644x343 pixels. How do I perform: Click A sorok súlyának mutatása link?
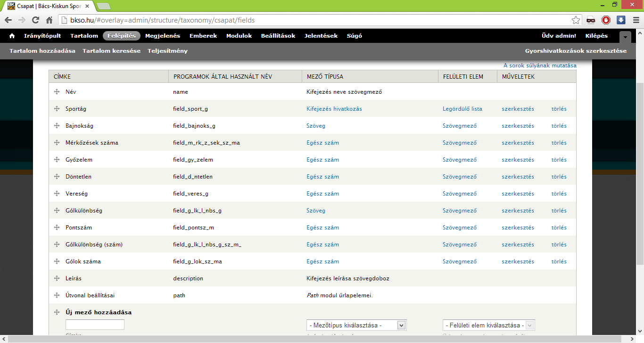click(540, 65)
